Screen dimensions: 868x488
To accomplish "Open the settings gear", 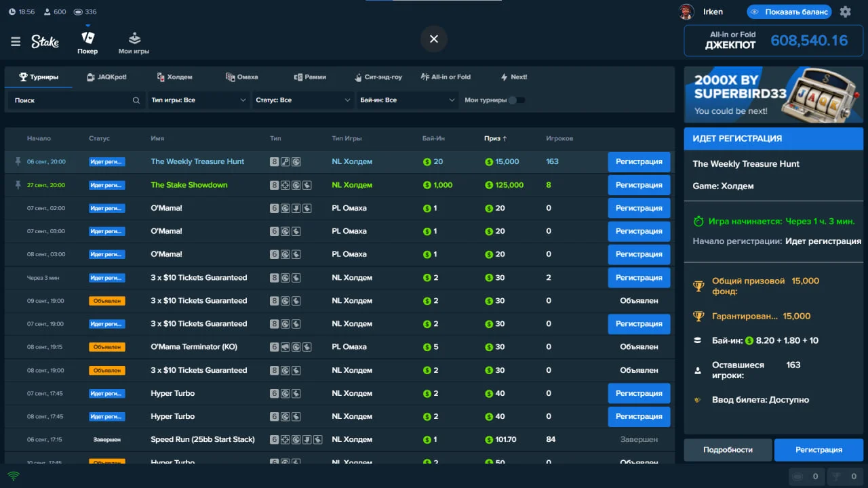I will 845,12.
